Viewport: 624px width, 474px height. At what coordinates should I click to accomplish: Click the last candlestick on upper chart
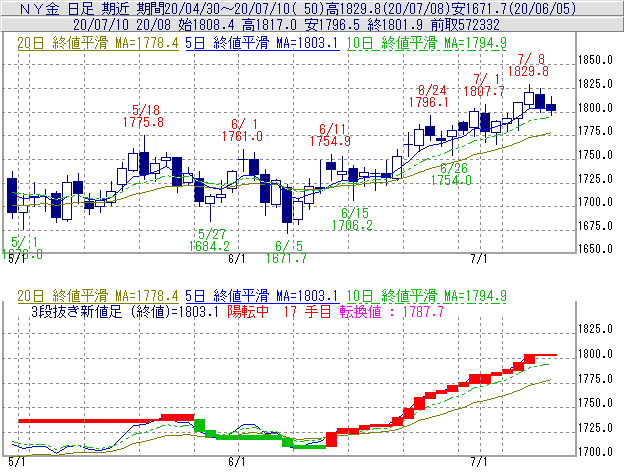[551, 107]
